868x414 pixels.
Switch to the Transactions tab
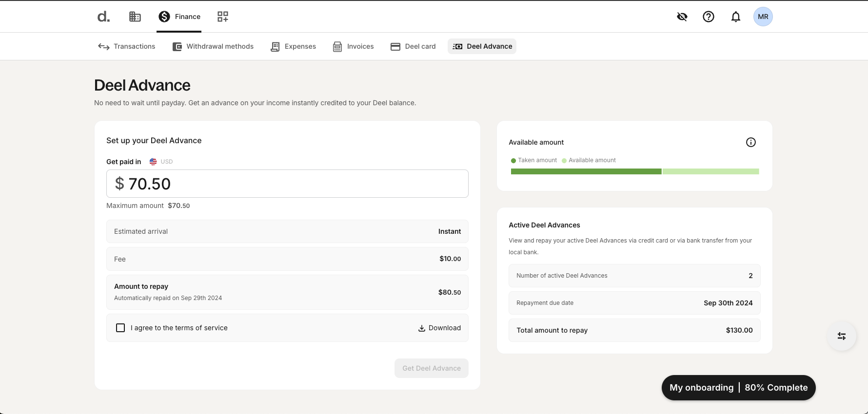pyautogui.click(x=127, y=46)
